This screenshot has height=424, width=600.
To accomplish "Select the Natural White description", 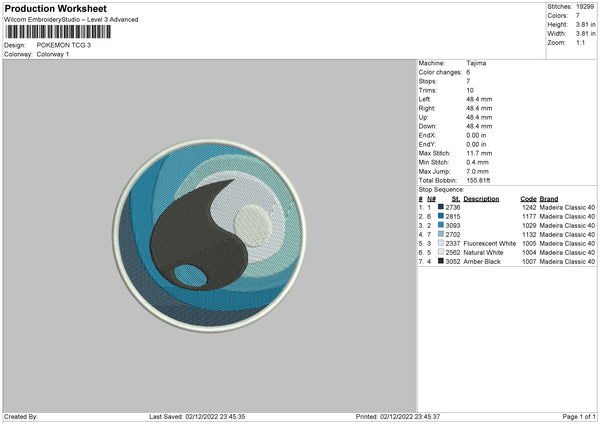I will pyautogui.click(x=483, y=253).
